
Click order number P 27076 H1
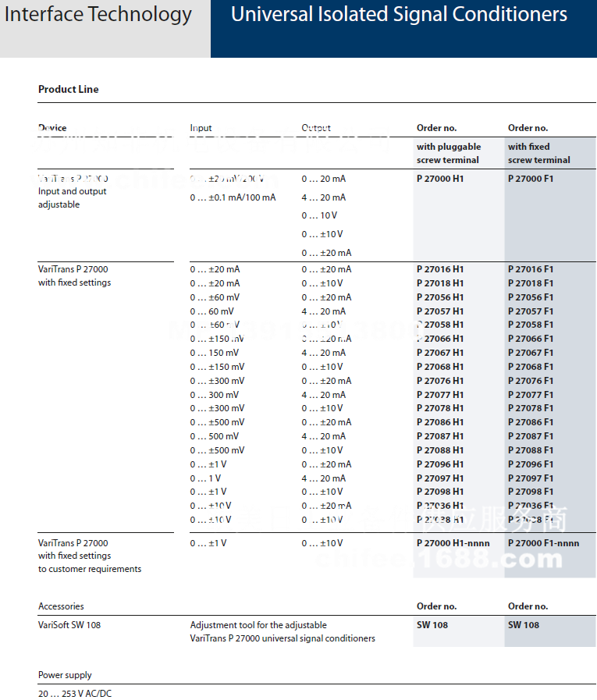coord(440,381)
